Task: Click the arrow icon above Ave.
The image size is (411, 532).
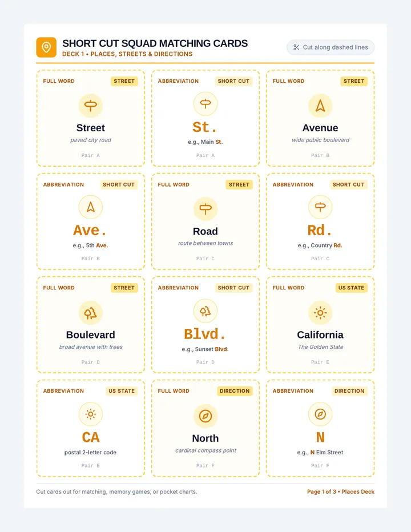Action: (91, 207)
